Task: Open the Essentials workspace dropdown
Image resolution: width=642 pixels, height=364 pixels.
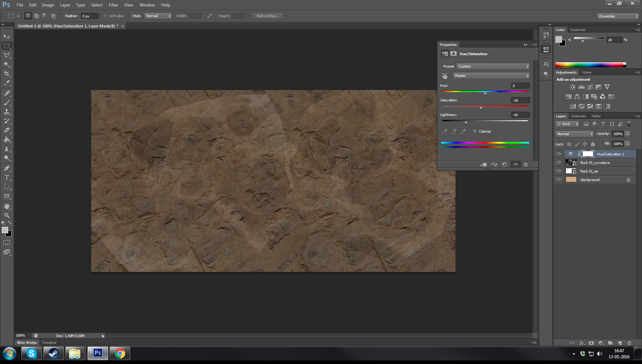Action: 618,16
